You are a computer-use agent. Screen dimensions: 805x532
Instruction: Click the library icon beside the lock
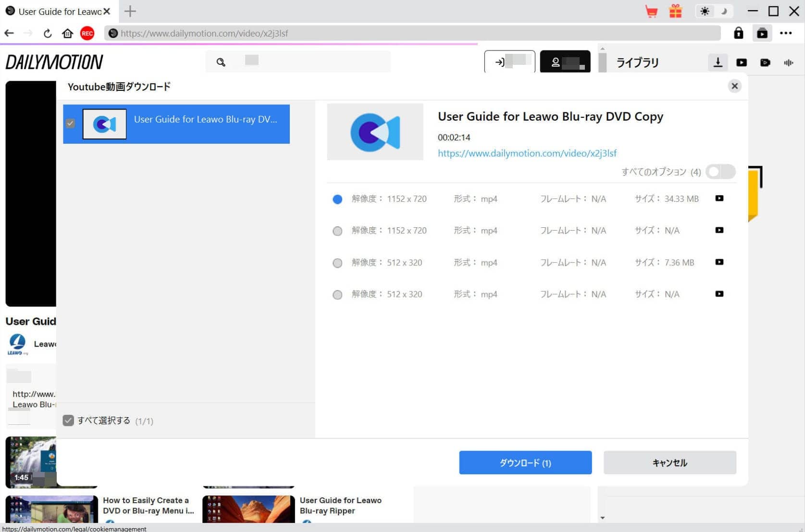coord(762,33)
